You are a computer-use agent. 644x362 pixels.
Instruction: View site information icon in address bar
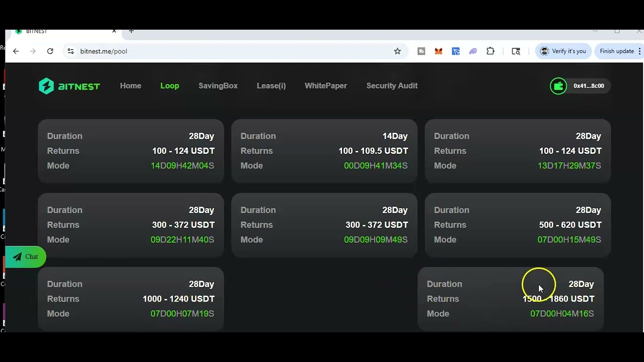point(70,51)
